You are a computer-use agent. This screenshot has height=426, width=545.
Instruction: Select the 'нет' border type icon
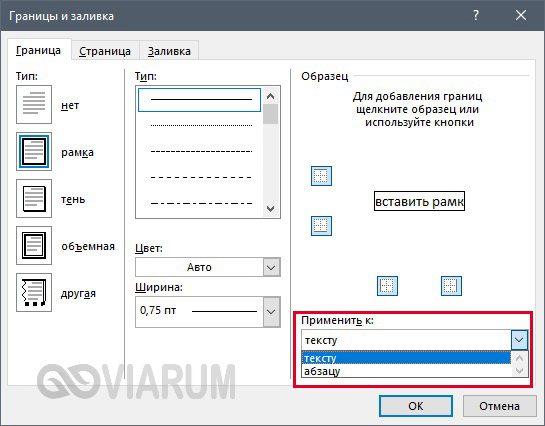point(34,105)
